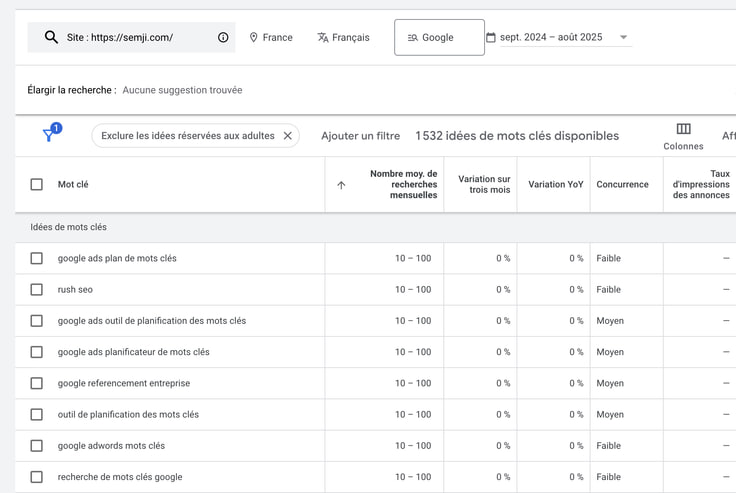This screenshot has width=736, height=493.
Task: Click the Google search network icon
Action: (x=413, y=38)
